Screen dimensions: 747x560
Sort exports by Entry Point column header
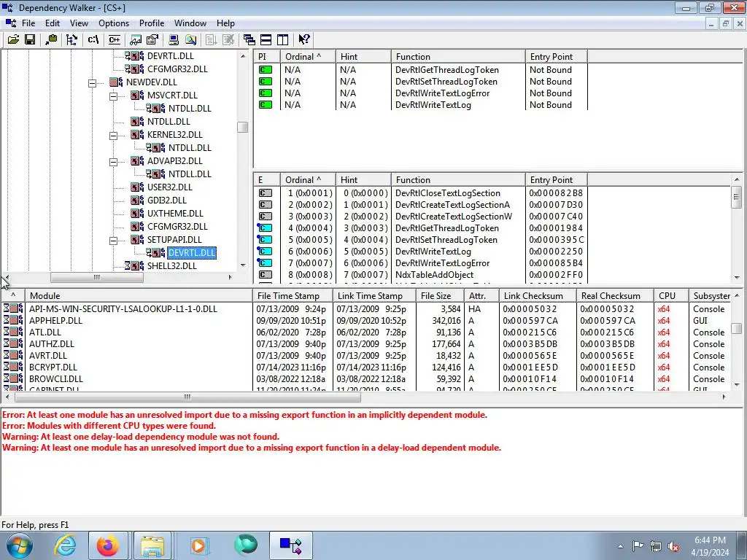point(557,180)
